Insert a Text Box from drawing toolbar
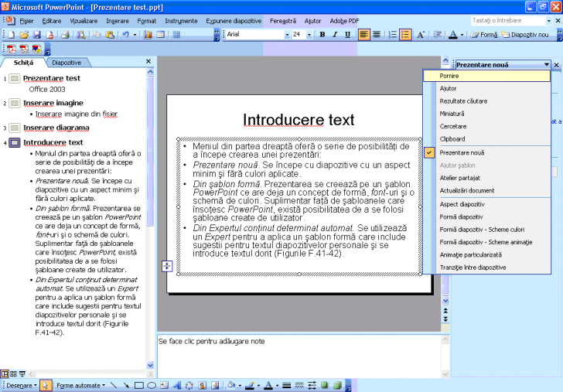The height and width of the screenshot is (392, 563). [x=164, y=385]
